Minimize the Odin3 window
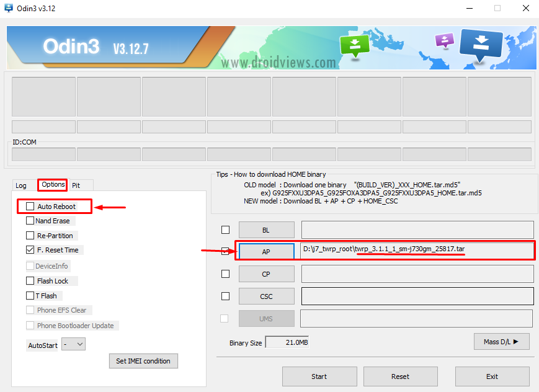 [x=470, y=8]
